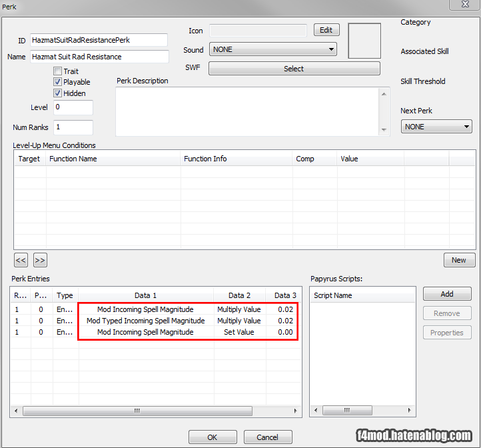Click the Add script button

pos(447,294)
